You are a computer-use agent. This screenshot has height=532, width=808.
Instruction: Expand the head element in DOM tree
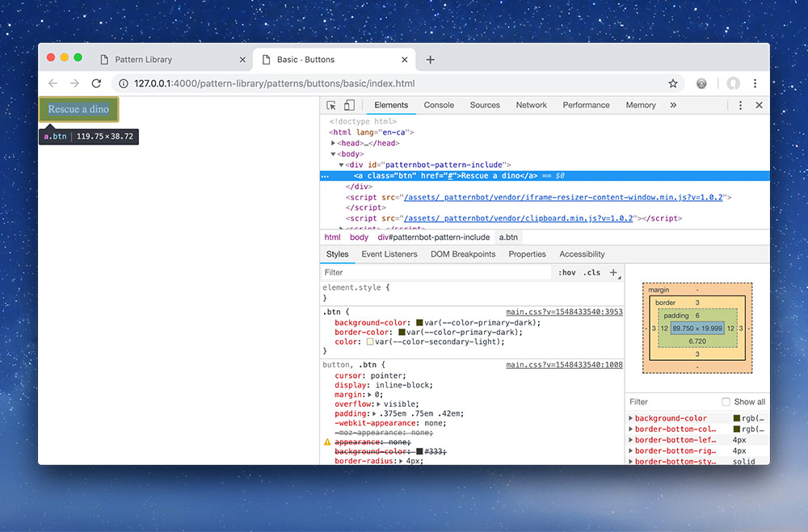click(333, 143)
